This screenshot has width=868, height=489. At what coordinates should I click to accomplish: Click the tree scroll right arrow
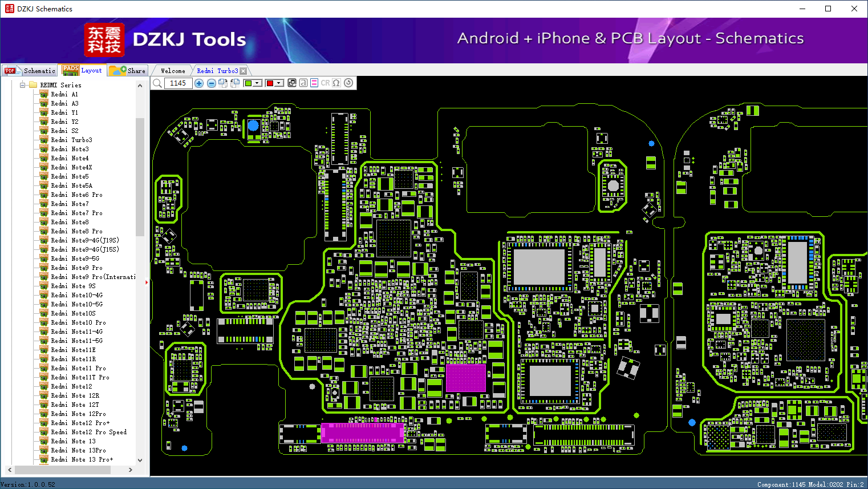131,470
